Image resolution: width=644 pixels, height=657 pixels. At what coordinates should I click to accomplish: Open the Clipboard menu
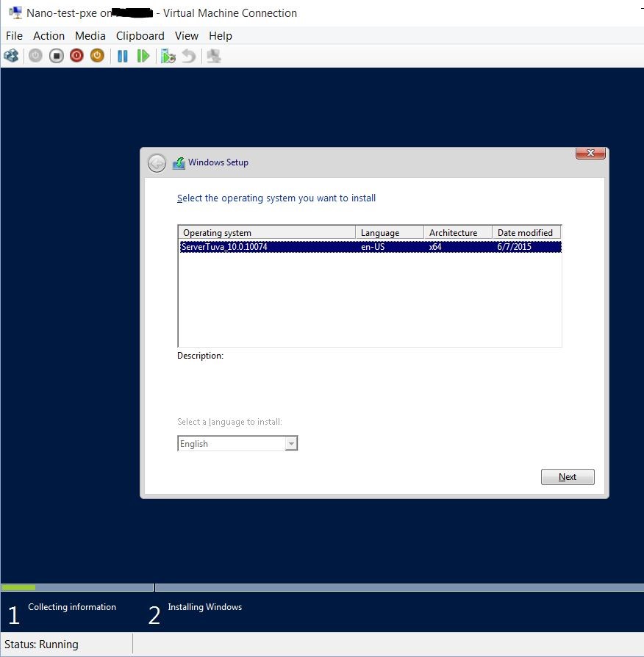coord(140,35)
